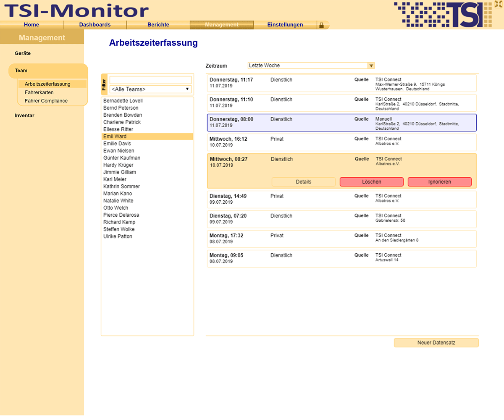
Task: Open Arbeitszeiterfassung sidebar entry
Action: point(52,84)
